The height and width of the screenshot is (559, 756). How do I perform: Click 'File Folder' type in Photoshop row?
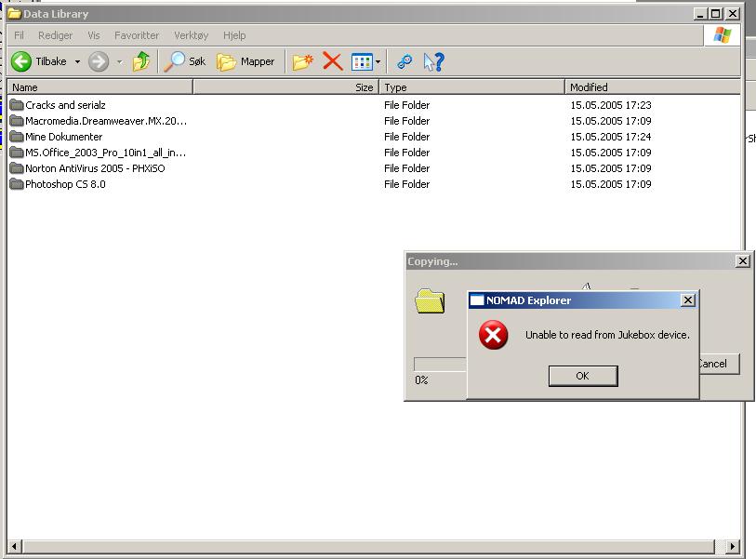pyautogui.click(x=407, y=184)
